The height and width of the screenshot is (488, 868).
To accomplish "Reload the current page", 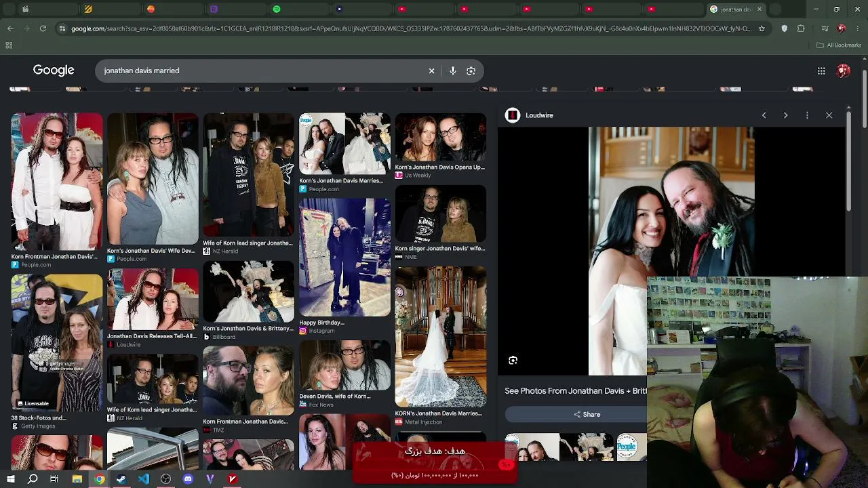I will pyautogui.click(x=43, y=28).
